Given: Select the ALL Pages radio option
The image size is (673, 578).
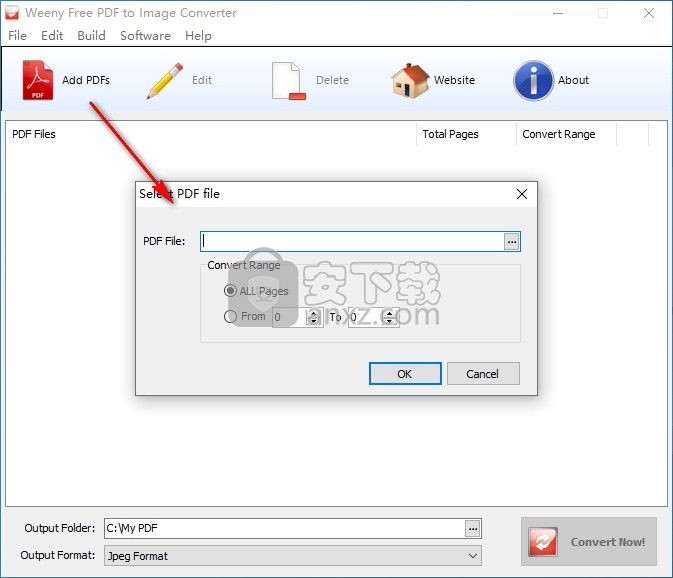Looking at the screenshot, I should tap(230, 291).
